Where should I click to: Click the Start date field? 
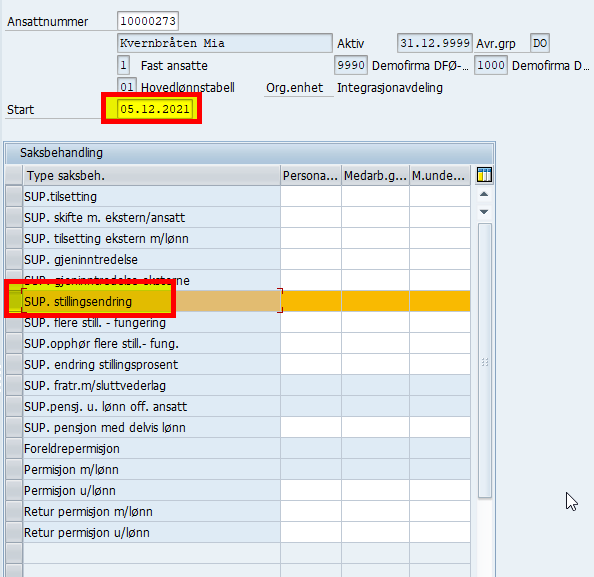(155, 109)
